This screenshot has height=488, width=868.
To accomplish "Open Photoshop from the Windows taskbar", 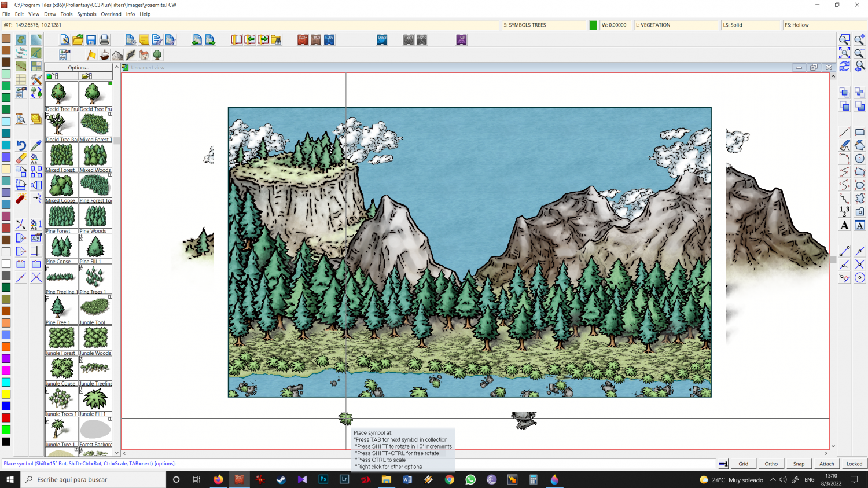I will click(323, 479).
